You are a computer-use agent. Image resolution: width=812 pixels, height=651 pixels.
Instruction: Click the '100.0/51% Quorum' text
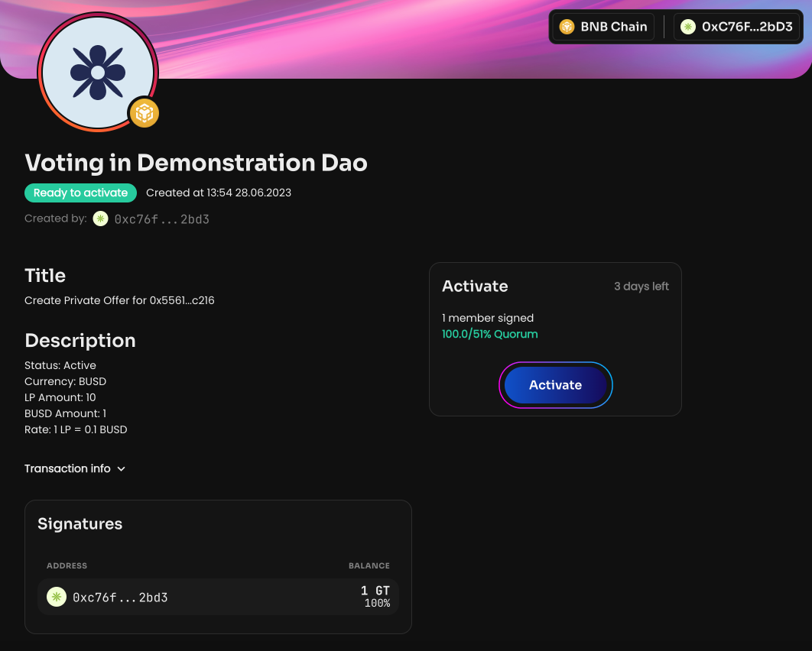490,335
